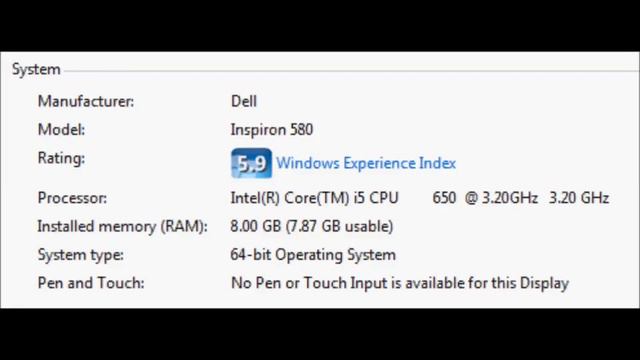Click the No Pen or Touch Input text
The width and height of the screenshot is (640, 360).
click(309, 283)
